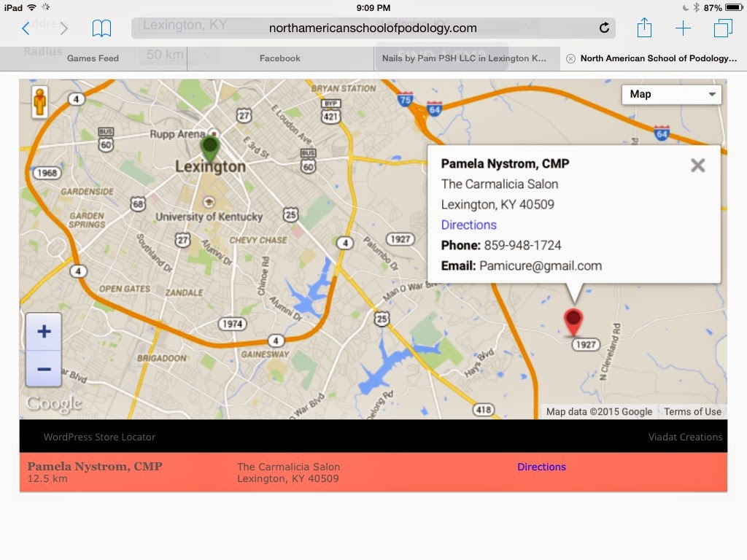Open the Safari bookmarks book icon
Viewport: 747px width, 560px height.
point(101,28)
